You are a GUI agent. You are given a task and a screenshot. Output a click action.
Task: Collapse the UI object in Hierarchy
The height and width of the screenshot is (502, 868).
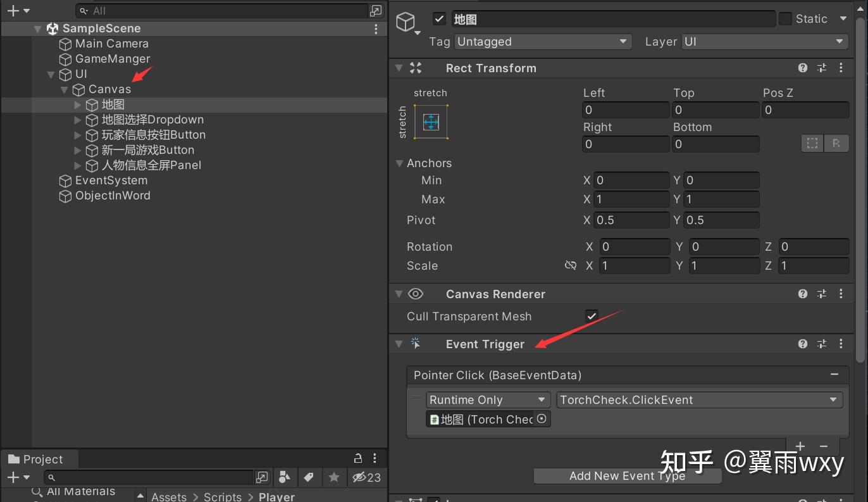(51, 74)
